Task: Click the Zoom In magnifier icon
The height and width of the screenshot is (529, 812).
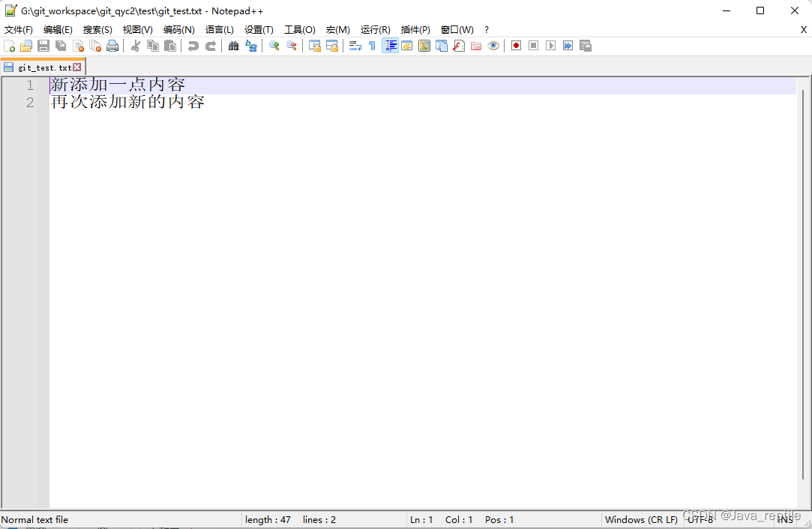Action: (x=274, y=46)
